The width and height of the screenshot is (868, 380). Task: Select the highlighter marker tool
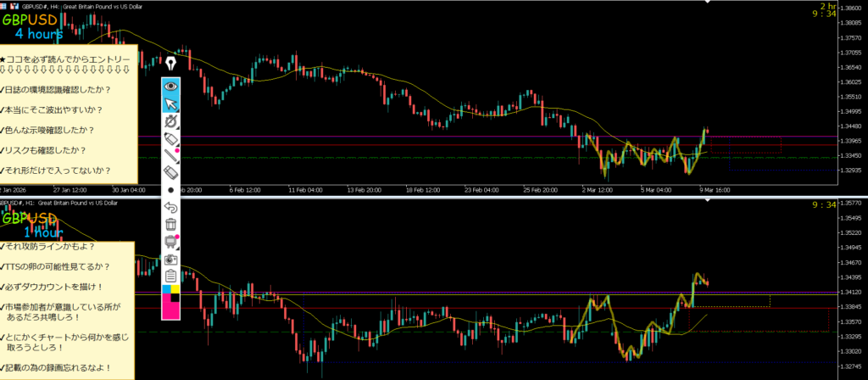click(171, 138)
